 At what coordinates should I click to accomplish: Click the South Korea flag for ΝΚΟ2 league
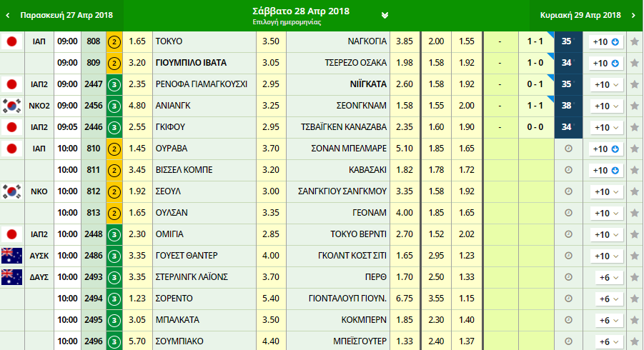11,106
